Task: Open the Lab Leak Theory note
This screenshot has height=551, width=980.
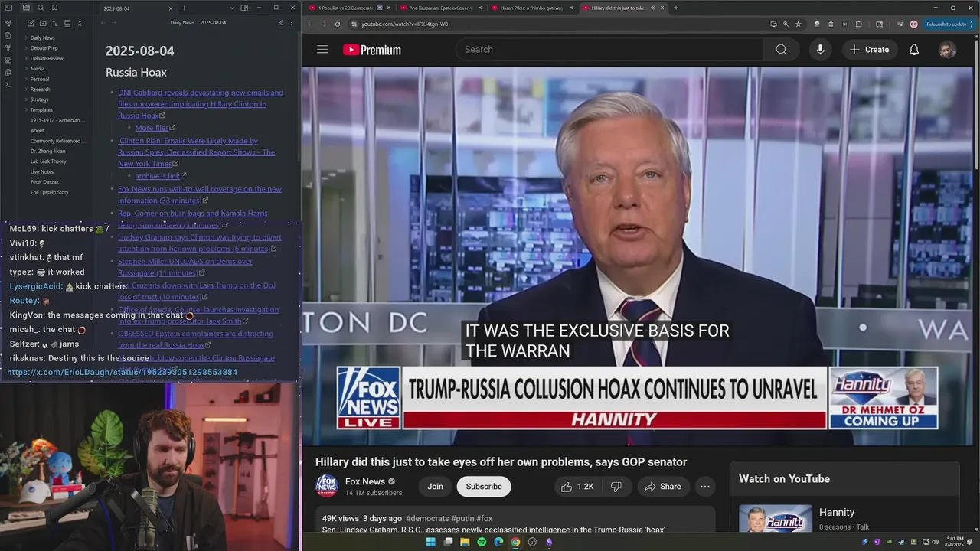Action: point(48,161)
